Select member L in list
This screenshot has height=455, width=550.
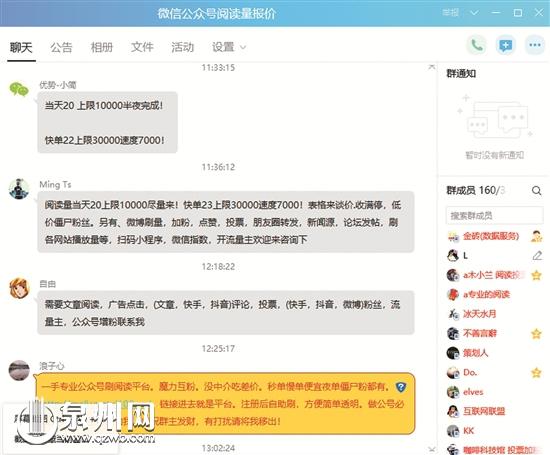coord(495,255)
